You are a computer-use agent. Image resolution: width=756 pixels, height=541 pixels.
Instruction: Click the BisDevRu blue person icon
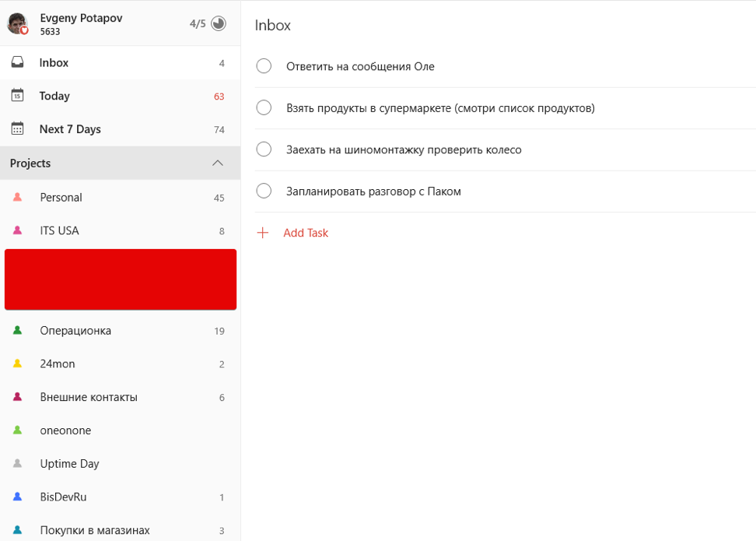(x=17, y=497)
